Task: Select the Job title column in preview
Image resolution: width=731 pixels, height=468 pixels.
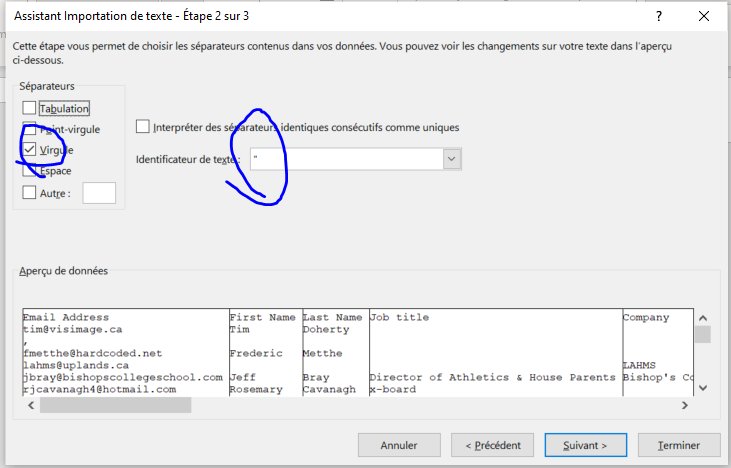Action: (494, 317)
